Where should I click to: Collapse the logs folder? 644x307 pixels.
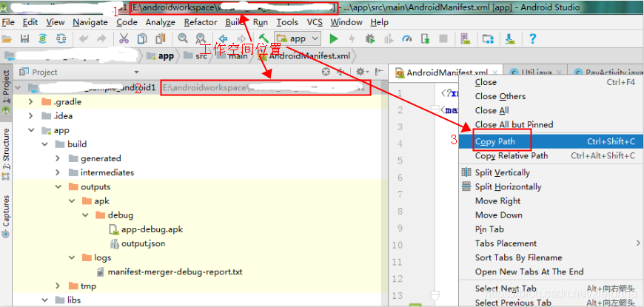(x=72, y=257)
